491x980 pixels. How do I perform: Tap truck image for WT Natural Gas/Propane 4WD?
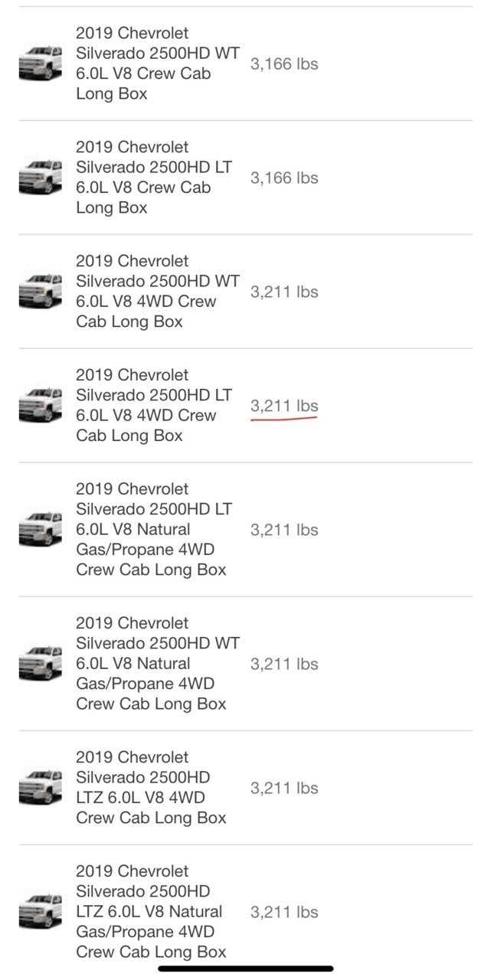41,664
